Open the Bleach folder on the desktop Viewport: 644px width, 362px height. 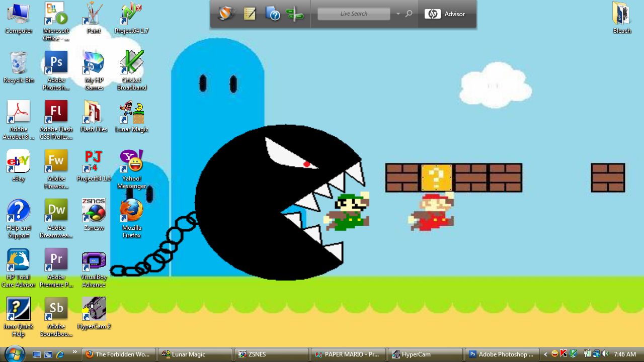click(621, 14)
